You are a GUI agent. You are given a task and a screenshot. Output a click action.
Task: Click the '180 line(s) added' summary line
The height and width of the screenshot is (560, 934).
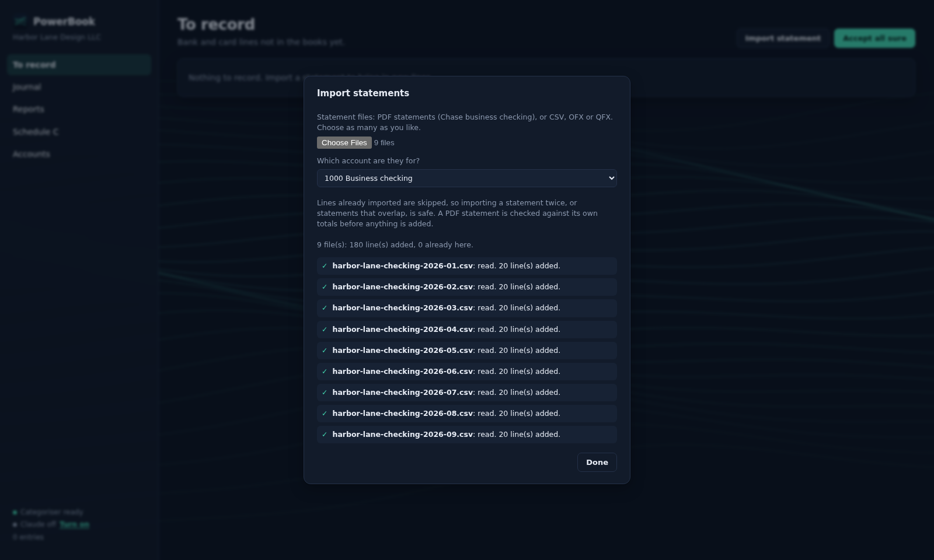click(x=395, y=245)
